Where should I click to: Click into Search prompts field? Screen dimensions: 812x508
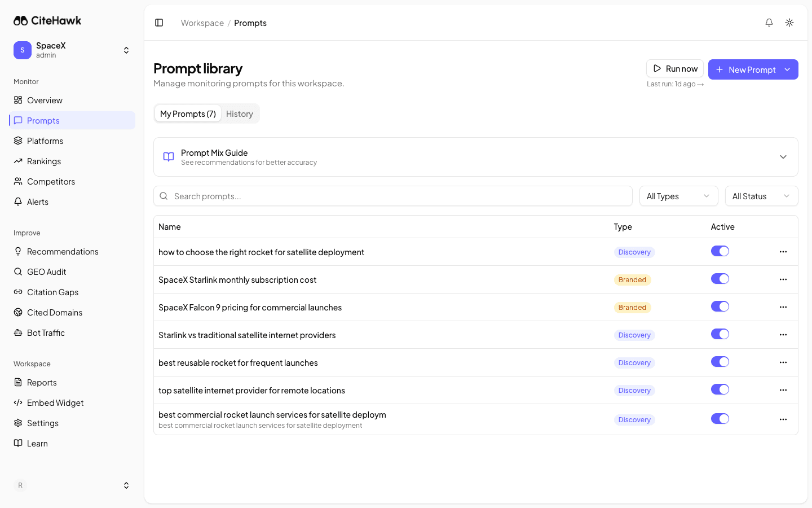(x=393, y=196)
